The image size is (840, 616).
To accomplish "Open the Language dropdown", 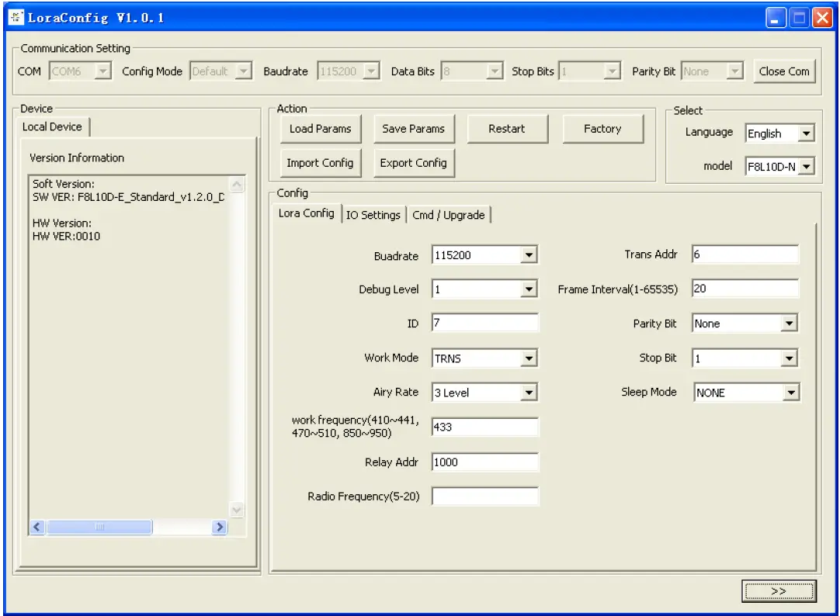I will 806,133.
